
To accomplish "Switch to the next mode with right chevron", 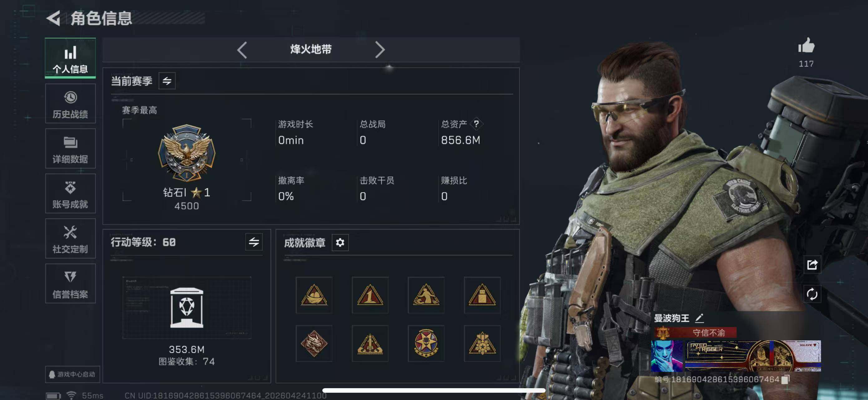I will point(380,50).
